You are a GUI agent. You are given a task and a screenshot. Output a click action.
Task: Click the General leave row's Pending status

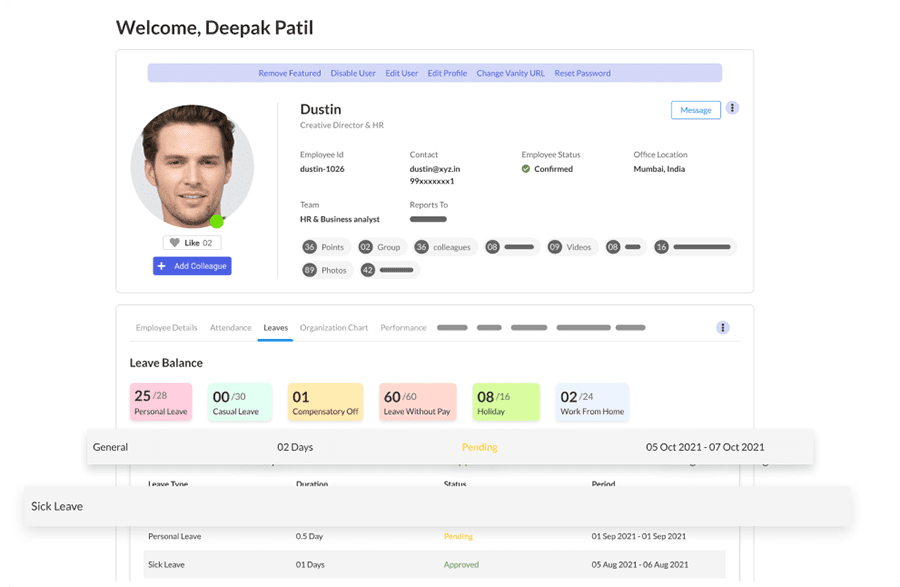coord(480,447)
